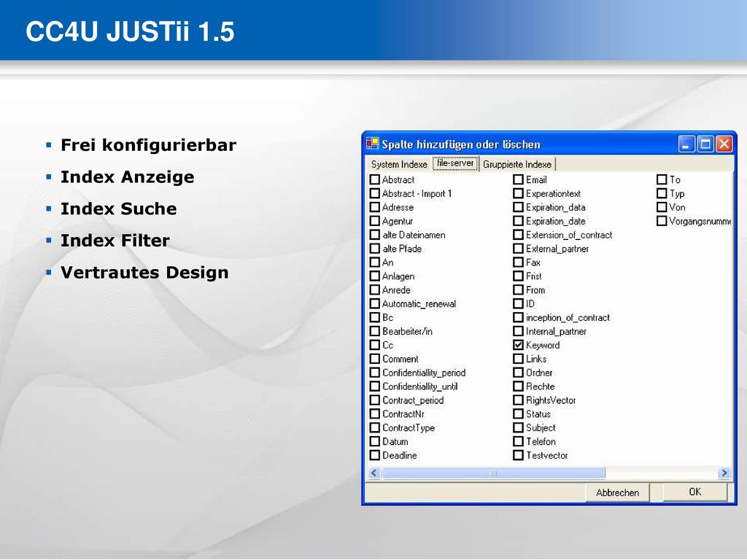Check the Abstract - Import 1 box
Screen dimensions: 747x560
[x=375, y=193]
